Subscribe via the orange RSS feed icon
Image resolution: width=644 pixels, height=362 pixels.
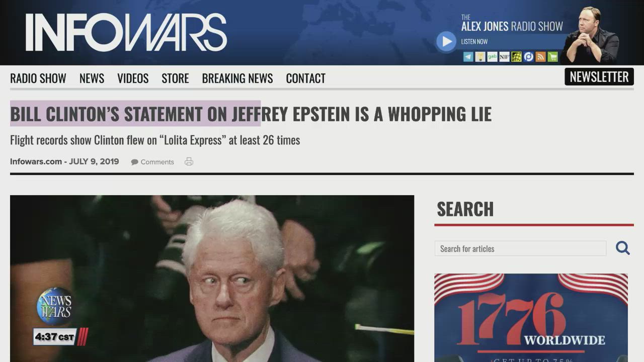[x=541, y=57]
